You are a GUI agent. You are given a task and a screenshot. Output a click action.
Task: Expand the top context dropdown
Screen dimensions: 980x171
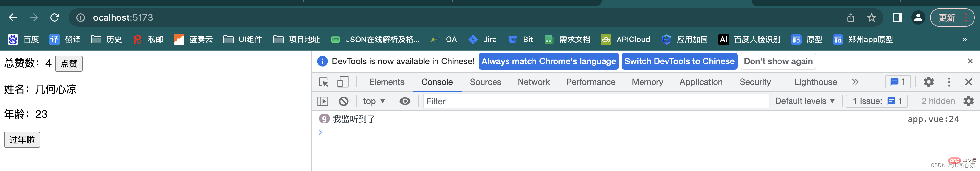[374, 101]
